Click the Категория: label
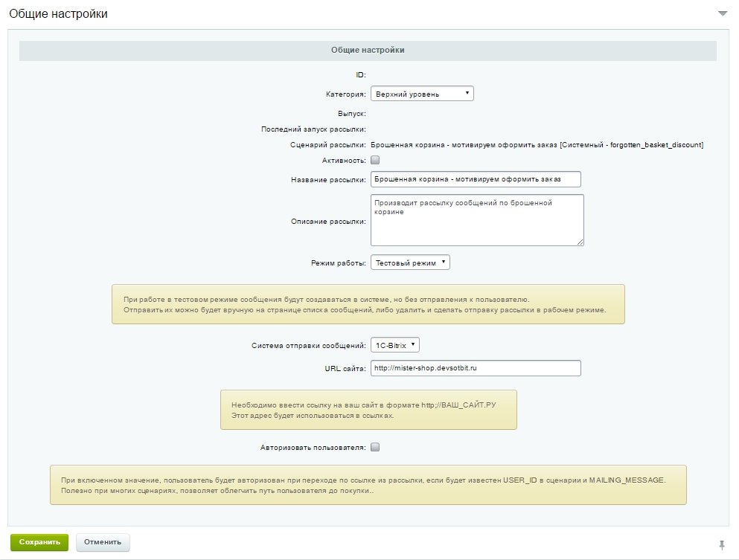The image size is (739, 560). pyautogui.click(x=345, y=94)
